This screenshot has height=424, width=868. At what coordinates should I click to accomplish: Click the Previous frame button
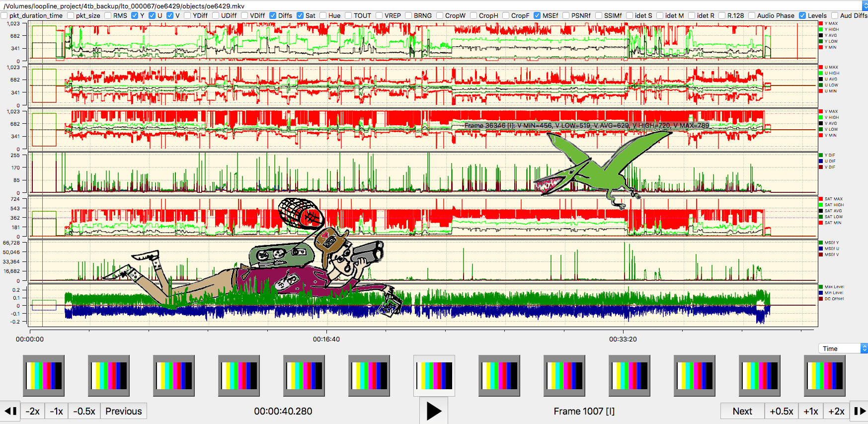123,411
